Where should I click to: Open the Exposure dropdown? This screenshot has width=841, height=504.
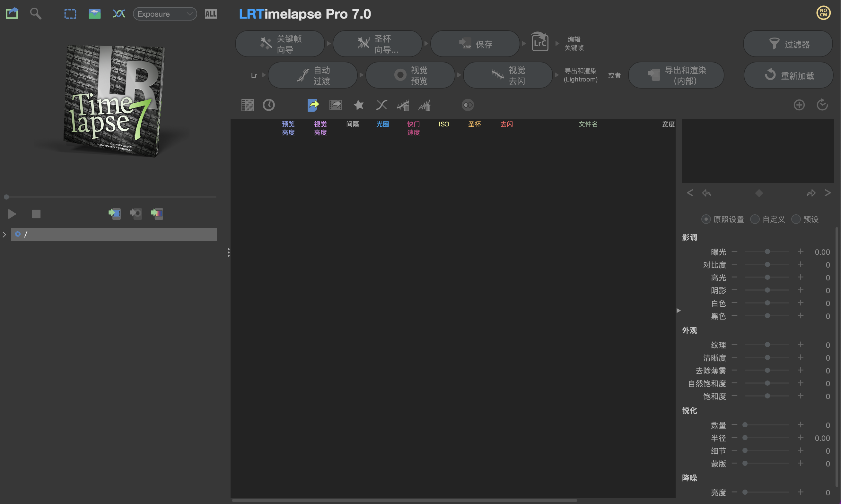(165, 14)
